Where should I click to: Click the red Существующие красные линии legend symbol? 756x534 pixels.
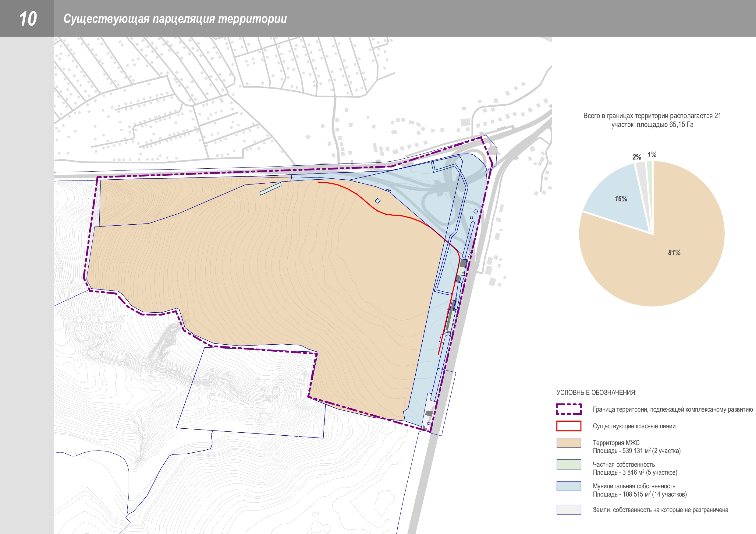pos(569,426)
